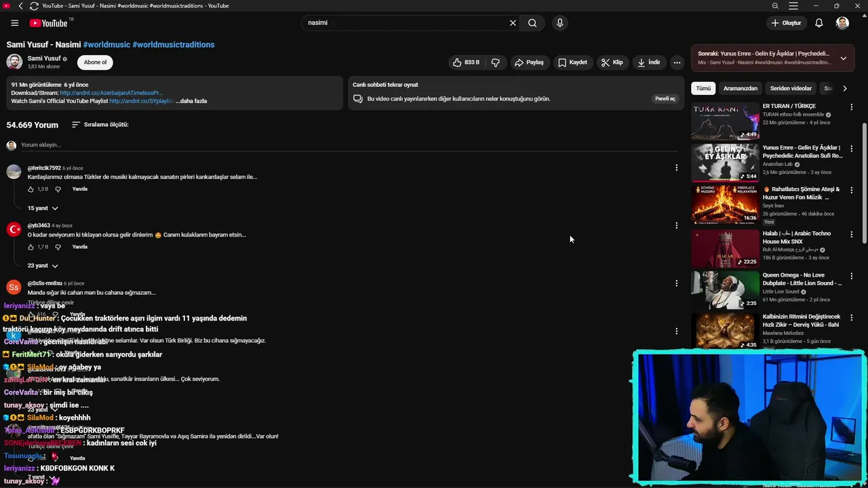Share the video with Paylaş

(x=529, y=62)
